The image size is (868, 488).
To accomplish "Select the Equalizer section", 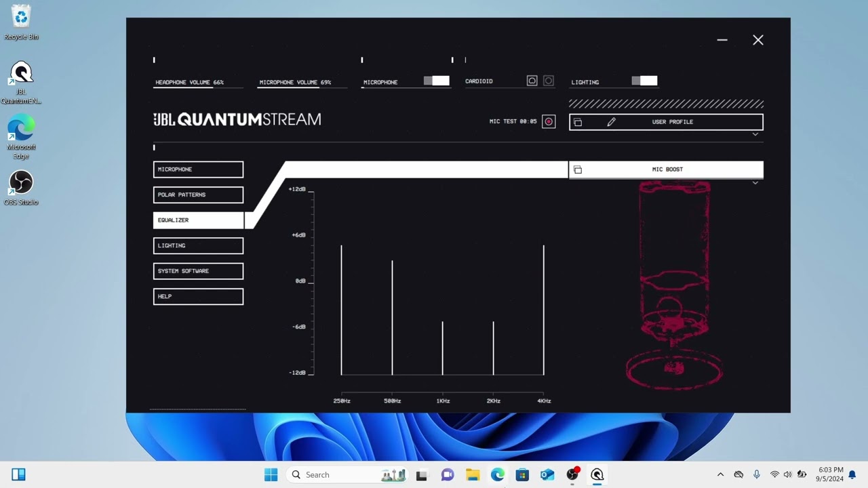I will point(198,220).
